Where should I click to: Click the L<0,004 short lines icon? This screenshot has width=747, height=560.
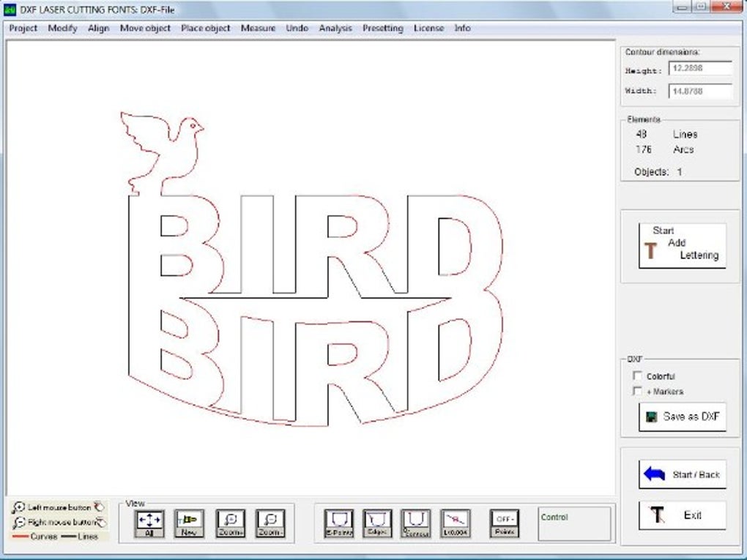pos(456,523)
